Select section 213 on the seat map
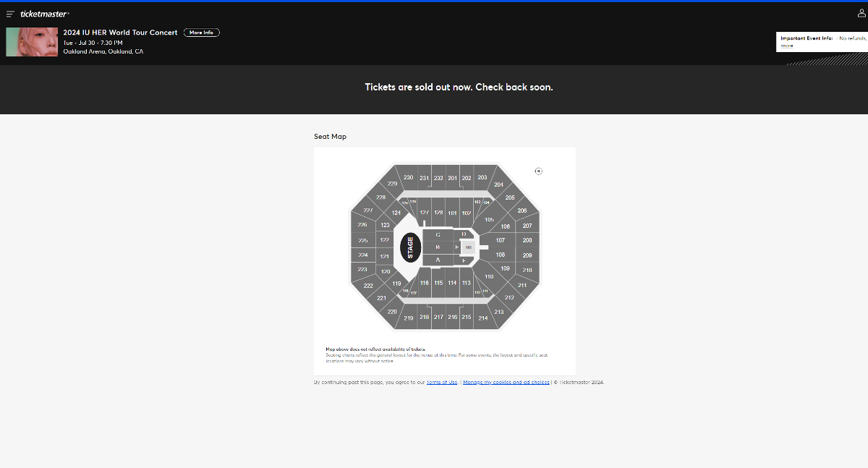Viewport: 868px width, 468px height. point(499,312)
